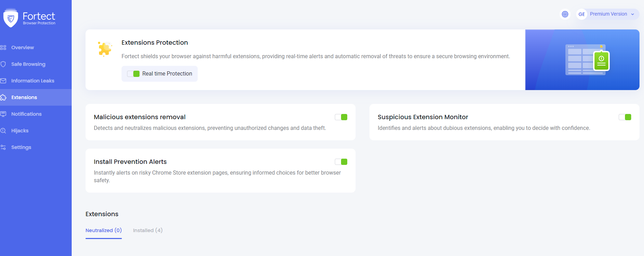Open the Settings icon in the sidebar

click(3, 147)
